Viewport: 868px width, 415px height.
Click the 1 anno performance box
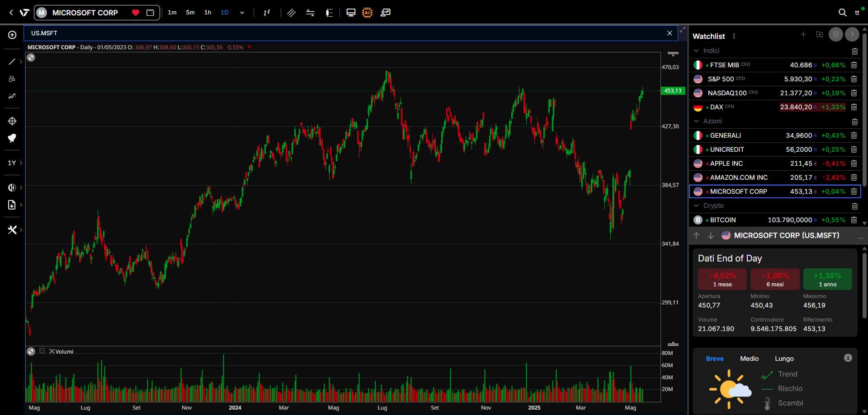click(828, 279)
